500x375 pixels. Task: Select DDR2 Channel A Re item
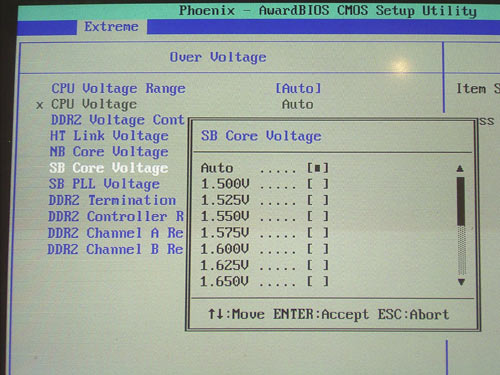(x=115, y=233)
